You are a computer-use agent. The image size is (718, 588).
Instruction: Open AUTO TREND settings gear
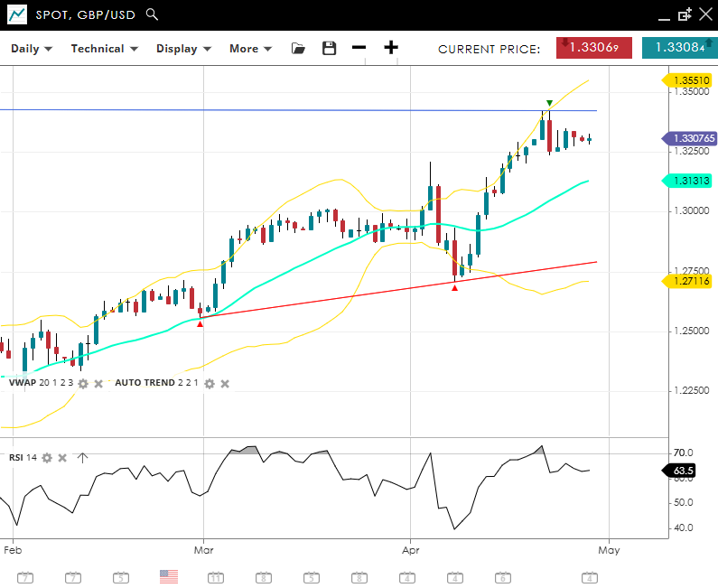(209, 383)
